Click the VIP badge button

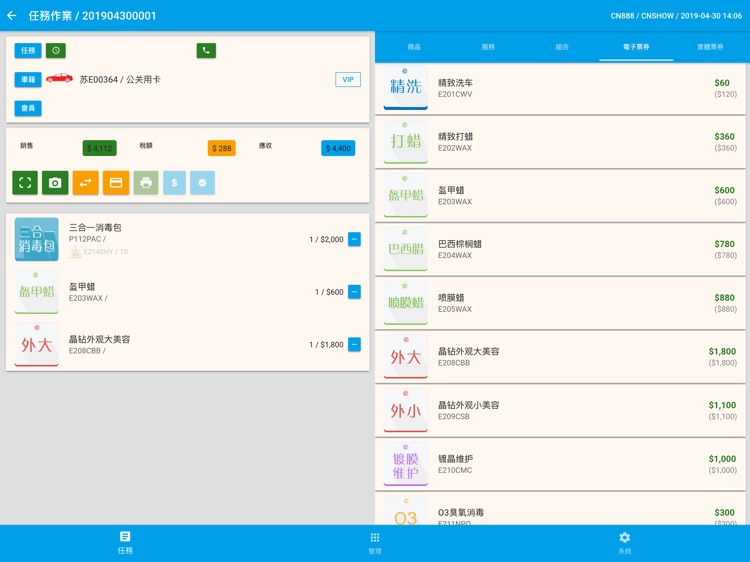348,79
